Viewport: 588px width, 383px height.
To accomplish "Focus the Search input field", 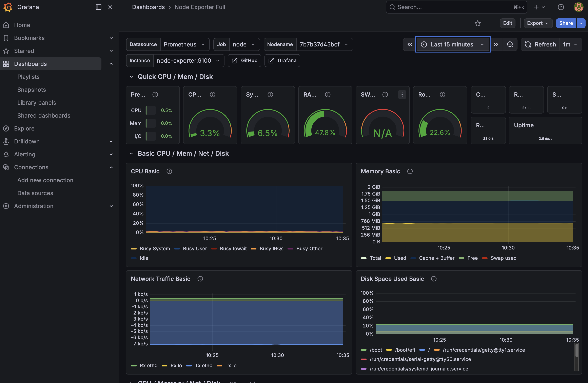I will coord(456,7).
